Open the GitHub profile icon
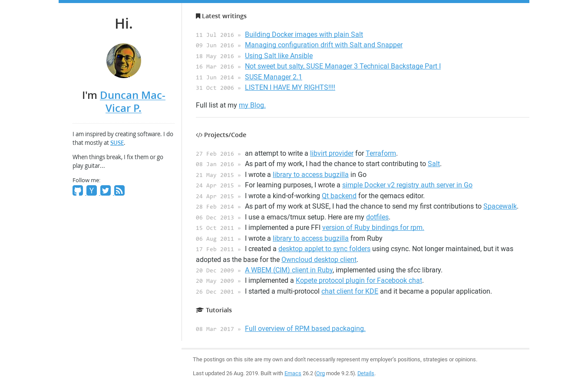Image resolution: width=588 pixels, height=383 pixels. point(78,190)
